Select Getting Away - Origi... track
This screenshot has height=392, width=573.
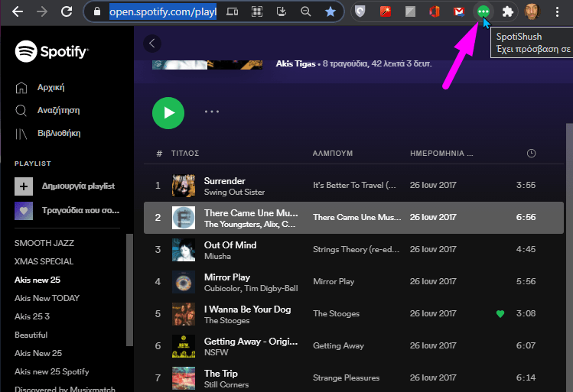coord(251,342)
